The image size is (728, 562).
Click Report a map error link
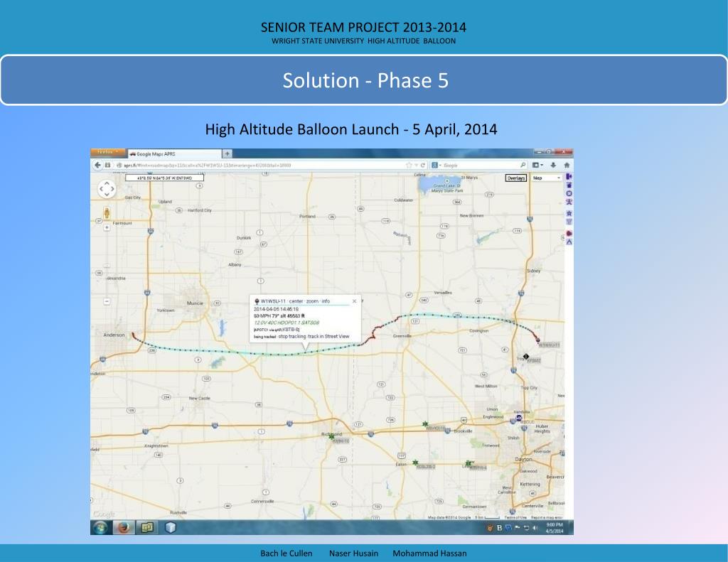pos(547,517)
